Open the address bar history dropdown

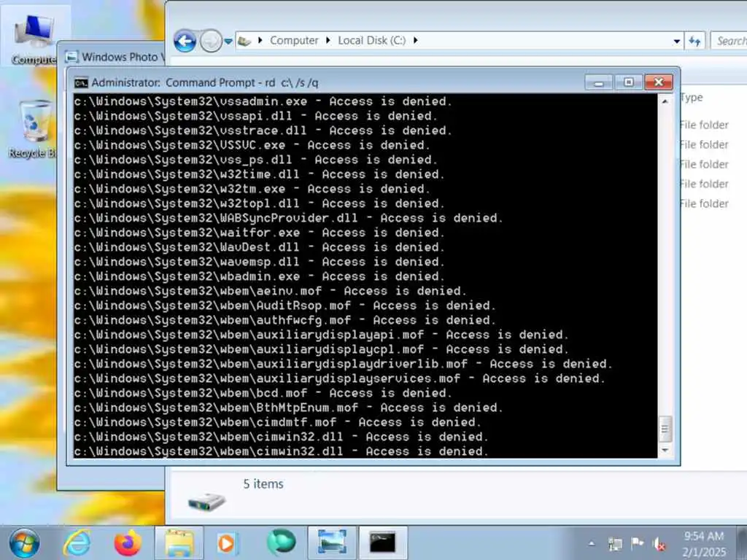pos(676,42)
